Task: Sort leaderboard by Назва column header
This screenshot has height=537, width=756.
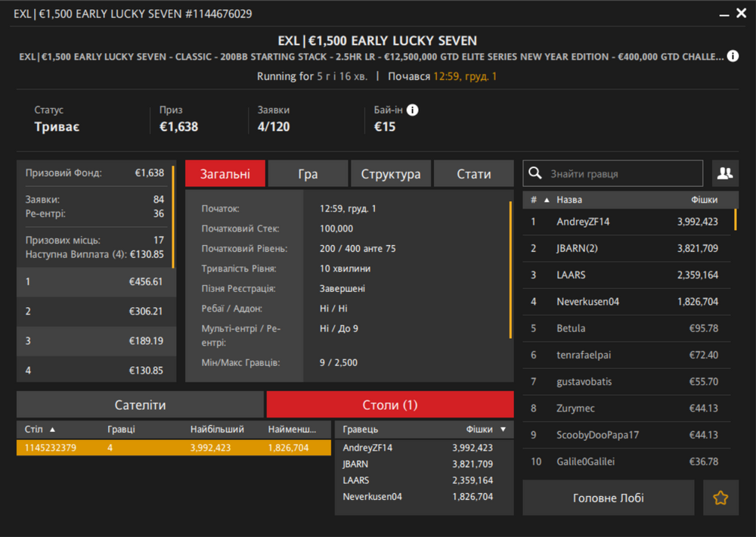Action: (569, 200)
